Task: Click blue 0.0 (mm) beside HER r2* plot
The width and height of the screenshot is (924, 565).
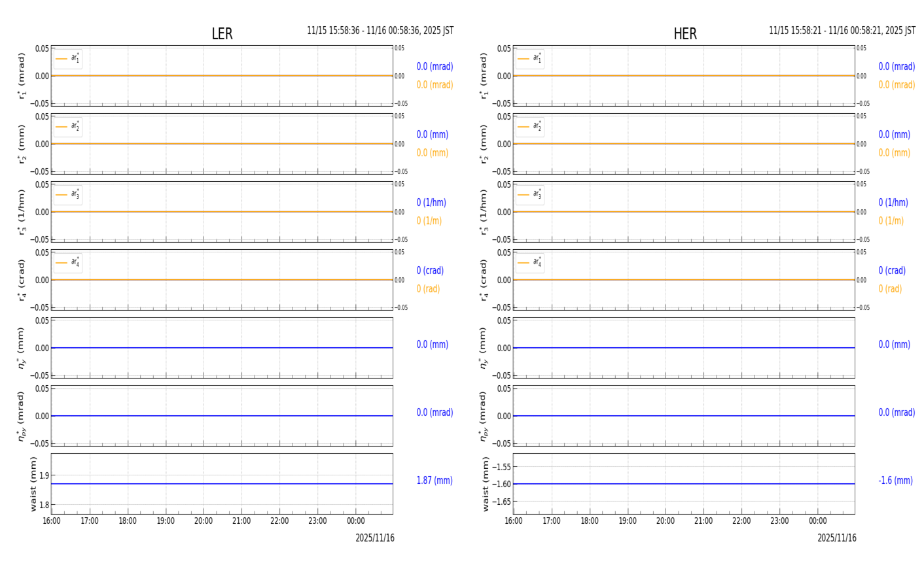Action: 894,135
